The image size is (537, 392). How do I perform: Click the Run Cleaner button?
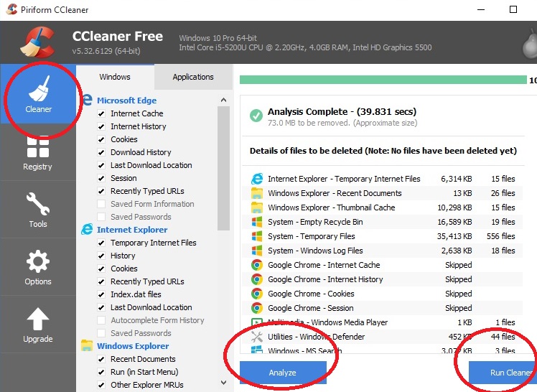503,373
